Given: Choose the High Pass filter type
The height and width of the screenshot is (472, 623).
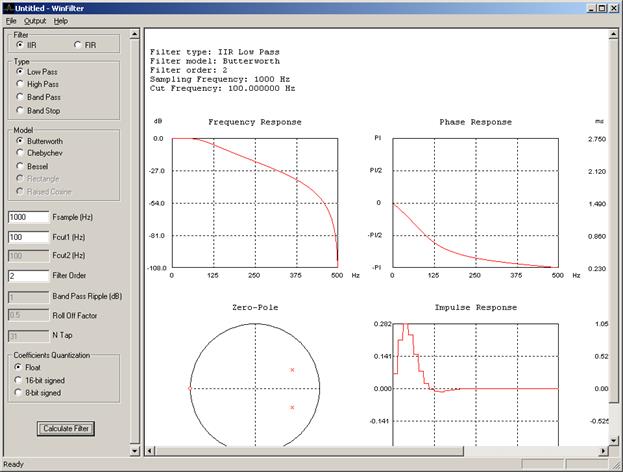Looking at the screenshot, I should (19, 84).
